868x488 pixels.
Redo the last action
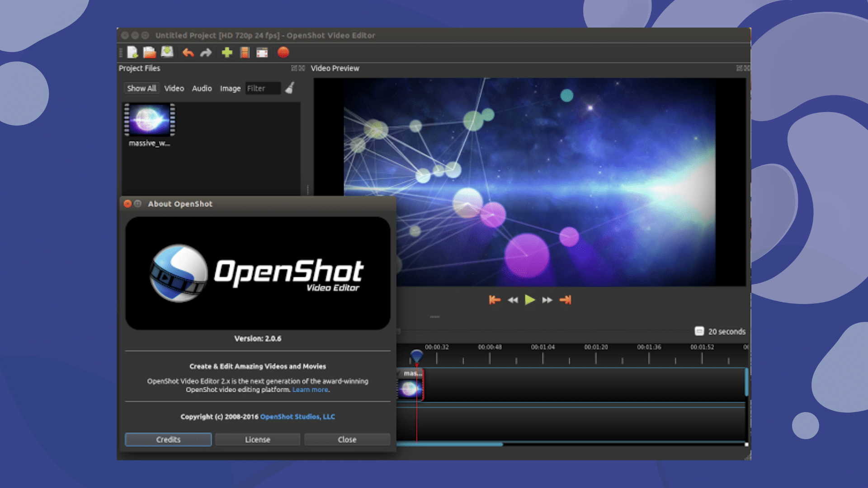click(x=206, y=53)
